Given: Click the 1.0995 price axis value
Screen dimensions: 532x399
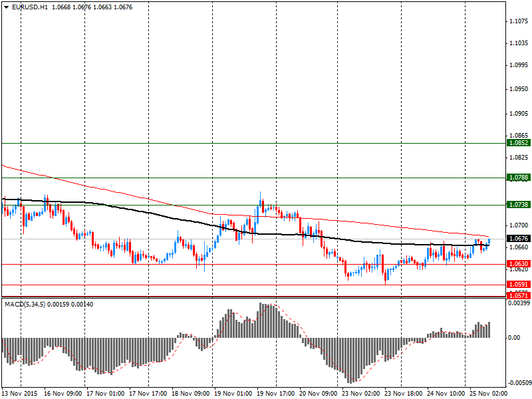Looking at the screenshot, I should pyautogui.click(x=519, y=65).
